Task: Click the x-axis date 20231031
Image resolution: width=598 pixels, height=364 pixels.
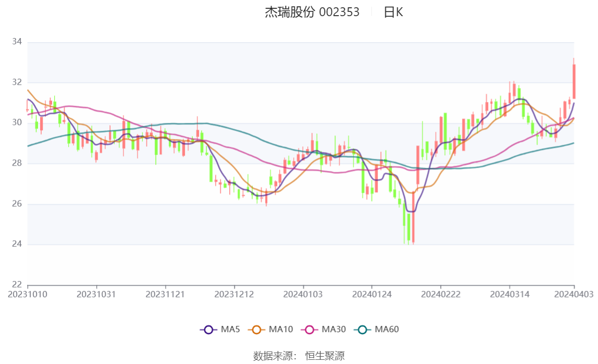Action: tap(96, 294)
